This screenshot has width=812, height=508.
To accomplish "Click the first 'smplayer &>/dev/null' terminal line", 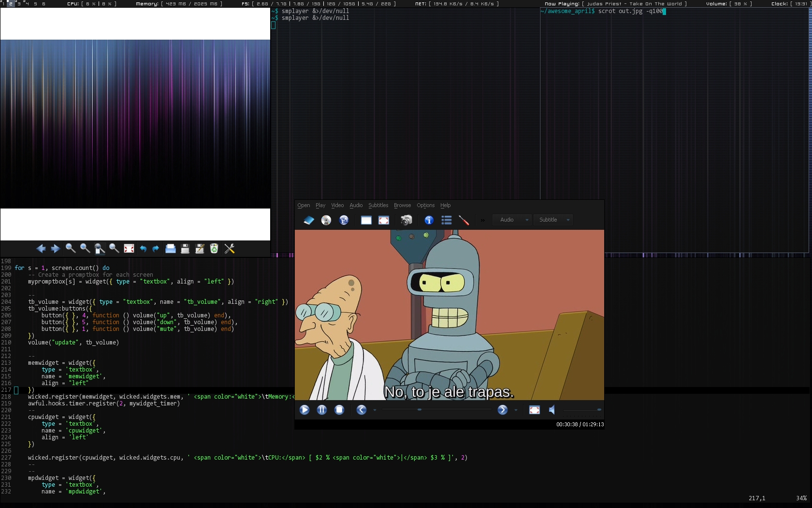I will coord(315,11).
